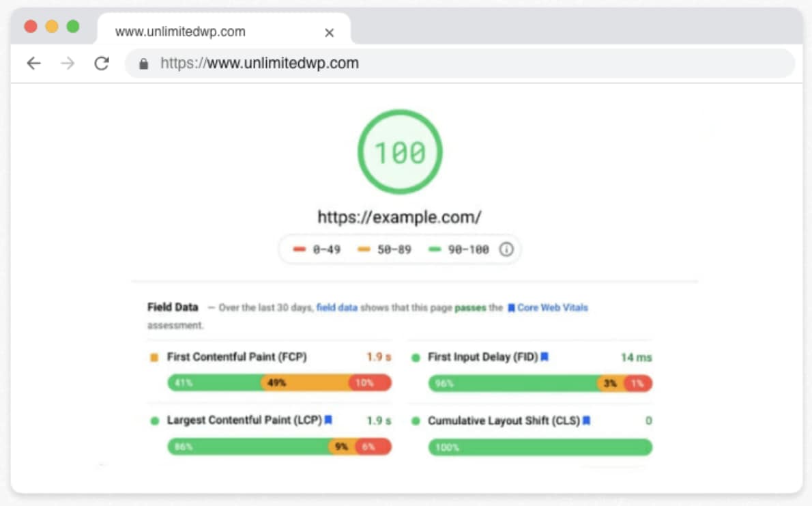Select the www.unlimitedwp.com browser tab
This screenshot has height=506, width=812.
pos(224,29)
